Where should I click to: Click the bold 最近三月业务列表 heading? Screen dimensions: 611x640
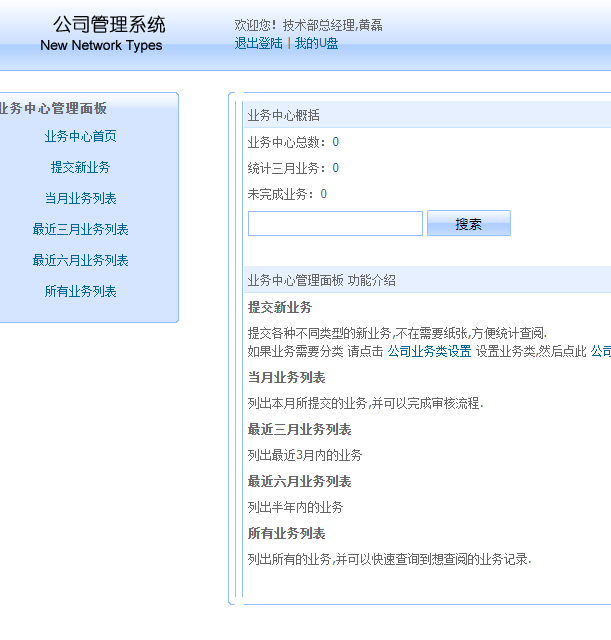tap(300, 429)
